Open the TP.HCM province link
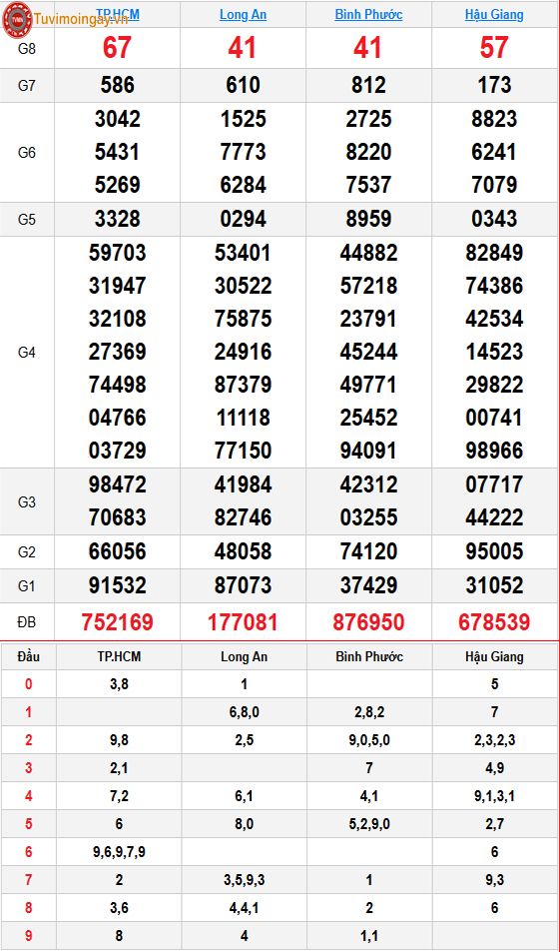560x952 pixels. (118, 14)
